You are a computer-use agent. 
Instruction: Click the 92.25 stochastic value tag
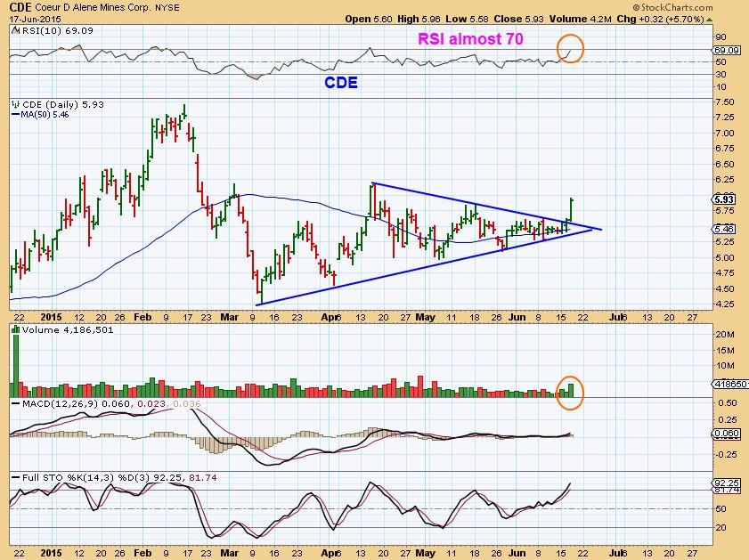(x=726, y=483)
